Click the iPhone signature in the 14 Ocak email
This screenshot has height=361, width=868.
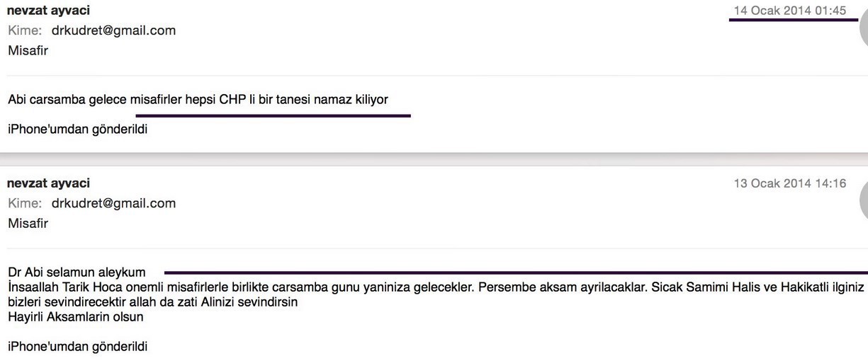(x=78, y=130)
